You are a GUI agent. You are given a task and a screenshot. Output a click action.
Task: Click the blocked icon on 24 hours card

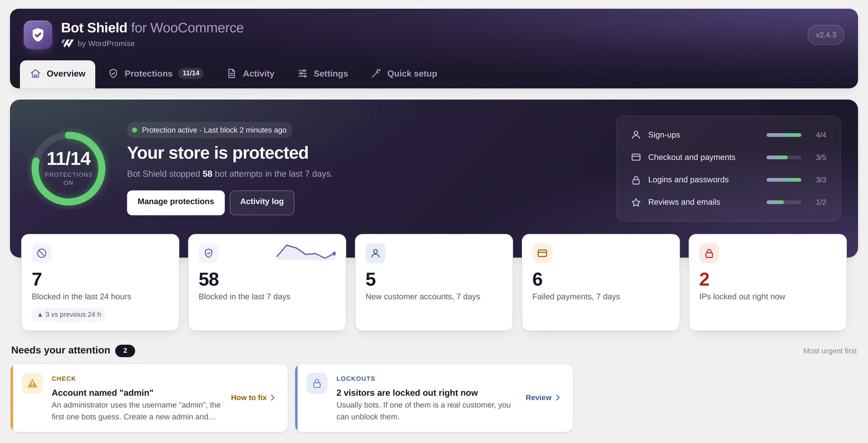pos(42,253)
